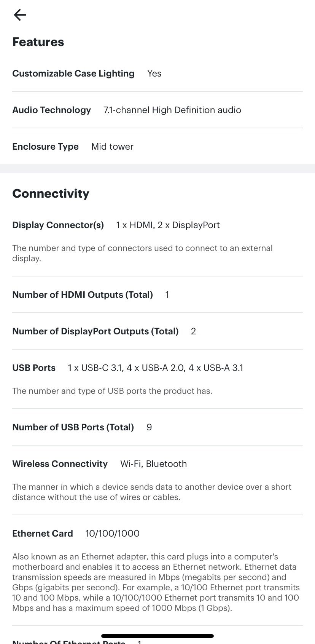Tap the Connectivity section heading
Screen dimensions: 315x644
(51, 193)
